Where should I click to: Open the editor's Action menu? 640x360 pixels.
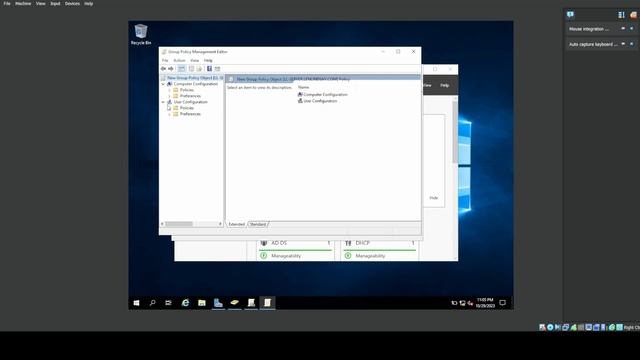tap(179, 60)
